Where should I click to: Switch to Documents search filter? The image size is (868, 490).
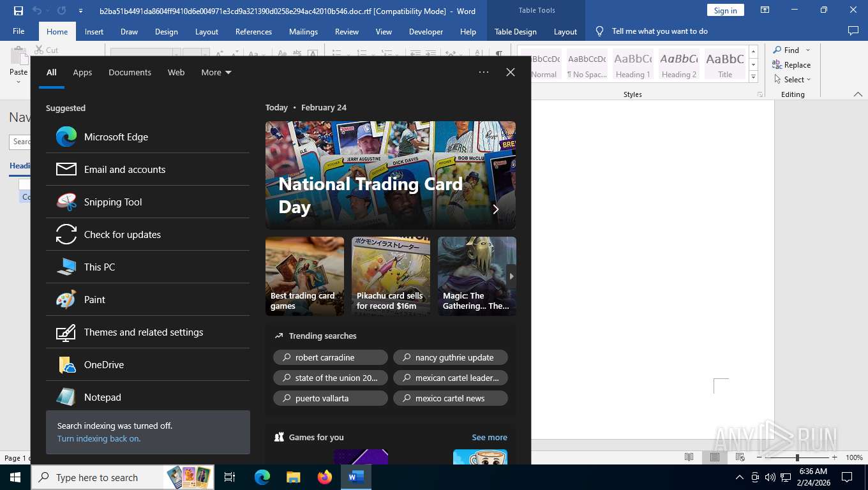click(130, 72)
